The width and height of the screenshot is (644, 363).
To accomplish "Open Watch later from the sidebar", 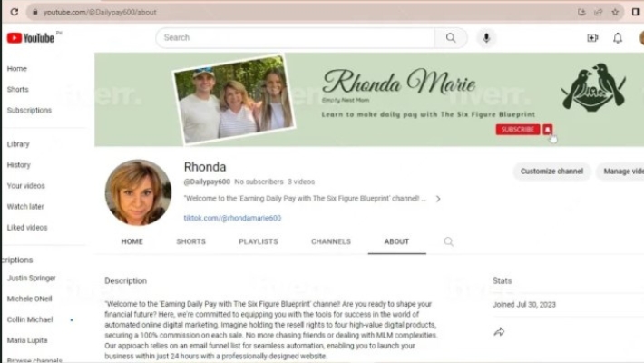I will tap(26, 206).
